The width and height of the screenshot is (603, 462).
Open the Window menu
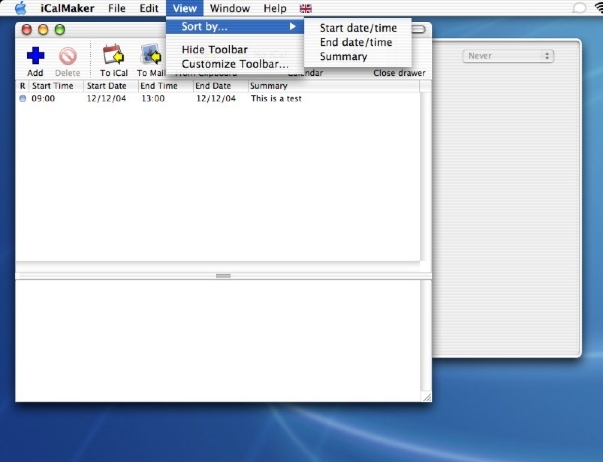coord(230,8)
